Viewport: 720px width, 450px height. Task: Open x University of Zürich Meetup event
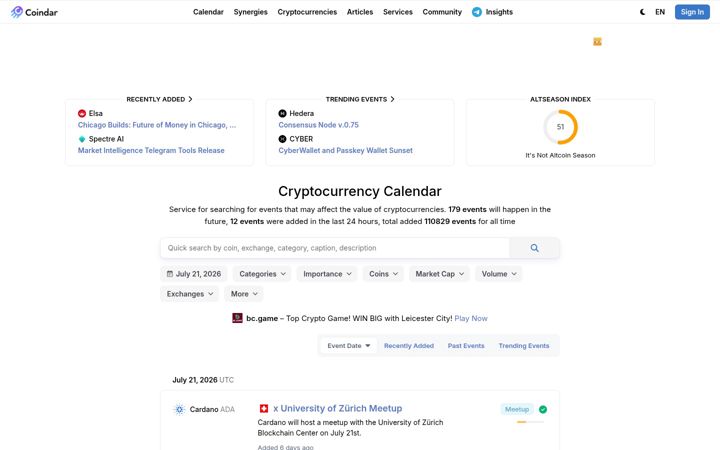pos(338,408)
